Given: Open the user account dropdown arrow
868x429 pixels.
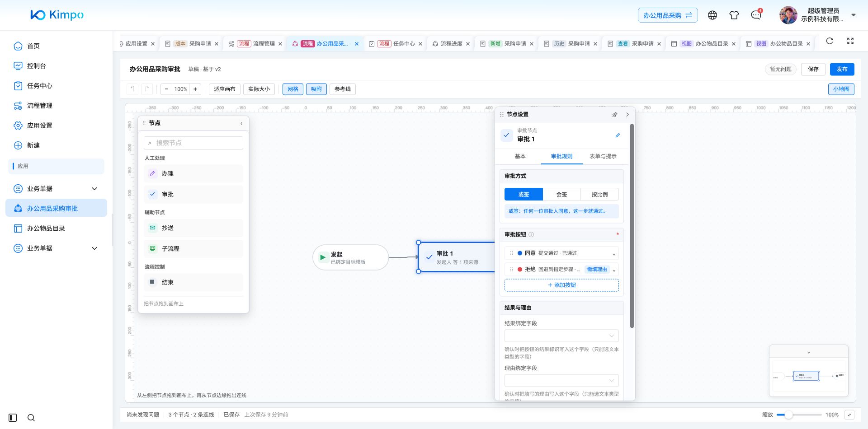Looking at the screenshot, I should coord(854,15).
